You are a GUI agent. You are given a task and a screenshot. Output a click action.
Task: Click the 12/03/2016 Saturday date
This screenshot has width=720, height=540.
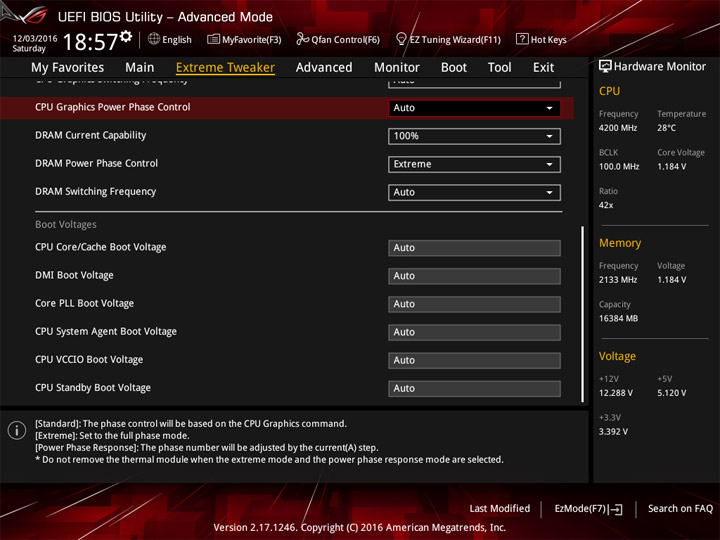(x=35, y=43)
